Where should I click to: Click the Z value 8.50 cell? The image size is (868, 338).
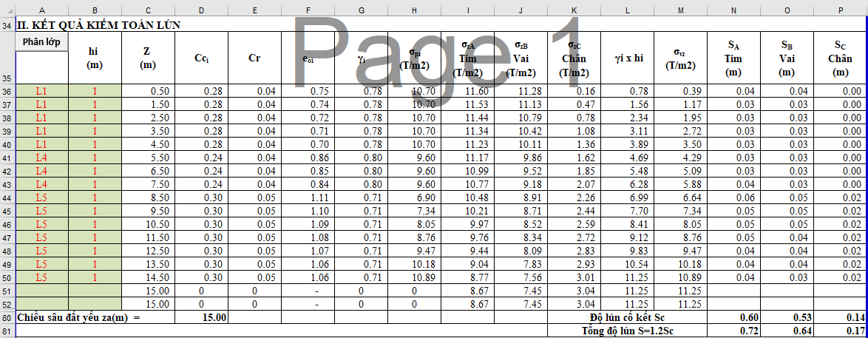[x=149, y=198]
